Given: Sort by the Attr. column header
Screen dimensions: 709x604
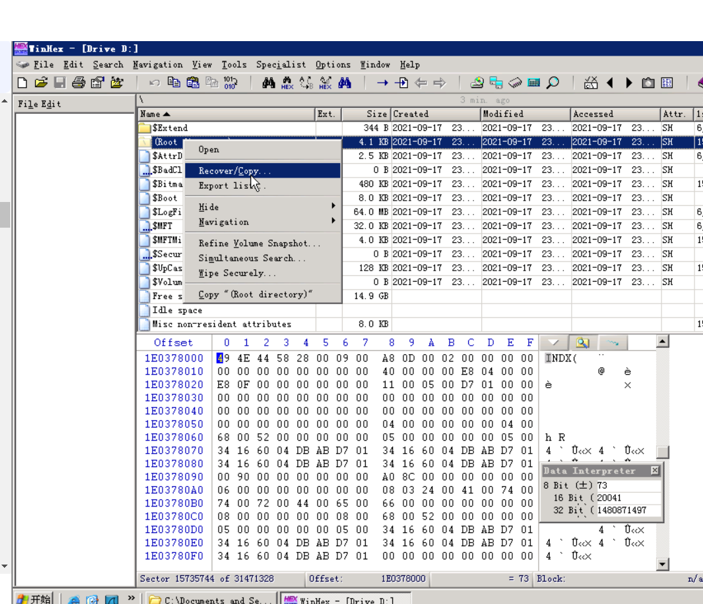Looking at the screenshot, I should pyautogui.click(x=676, y=114).
